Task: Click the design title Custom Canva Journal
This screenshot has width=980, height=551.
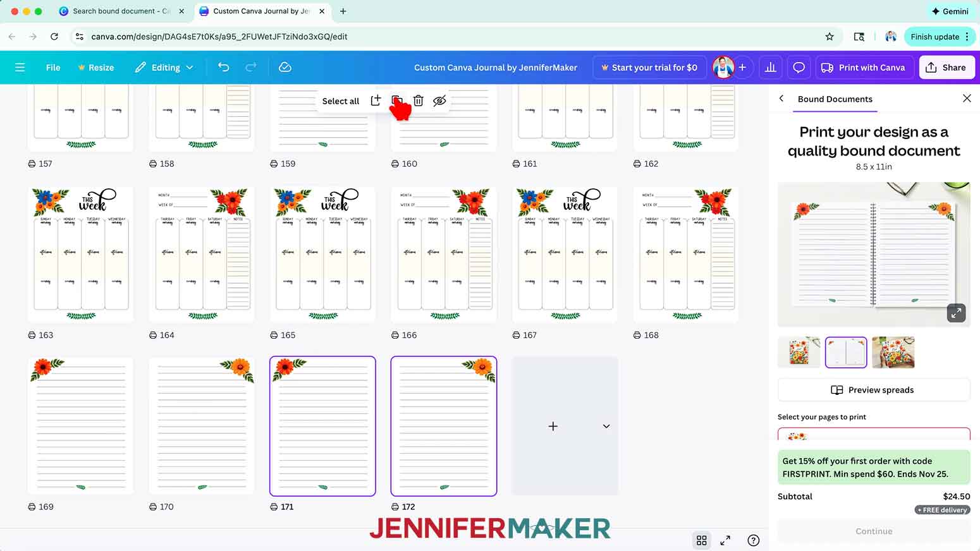Action: (496, 68)
